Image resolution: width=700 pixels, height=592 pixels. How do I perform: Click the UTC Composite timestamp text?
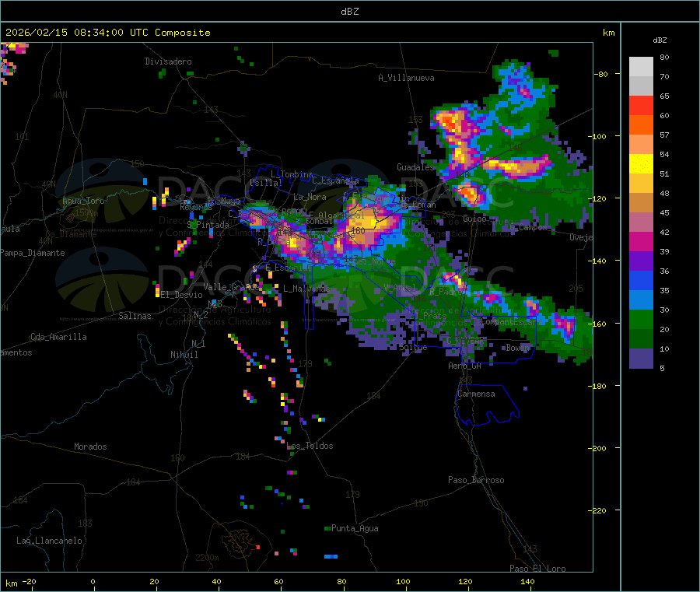pyautogui.click(x=108, y=33)
